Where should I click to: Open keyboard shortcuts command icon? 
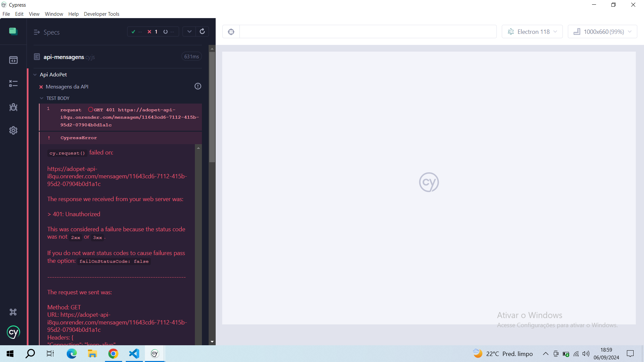coord(13,312)
